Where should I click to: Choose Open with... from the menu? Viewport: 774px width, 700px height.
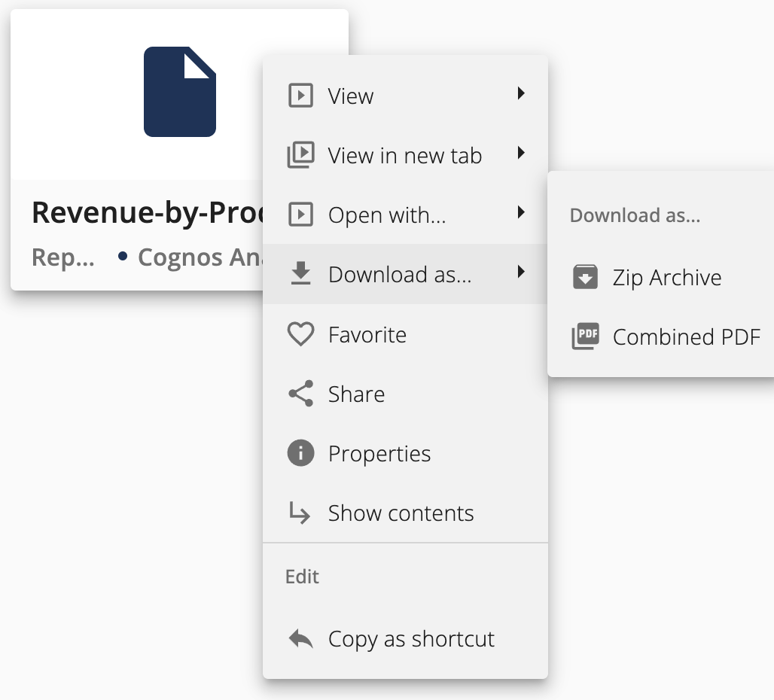point(405,214)
